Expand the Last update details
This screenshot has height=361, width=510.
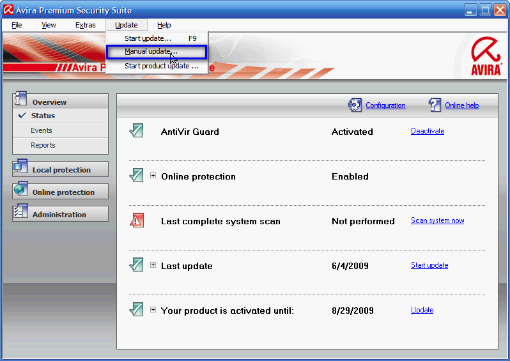click(153, 265)
